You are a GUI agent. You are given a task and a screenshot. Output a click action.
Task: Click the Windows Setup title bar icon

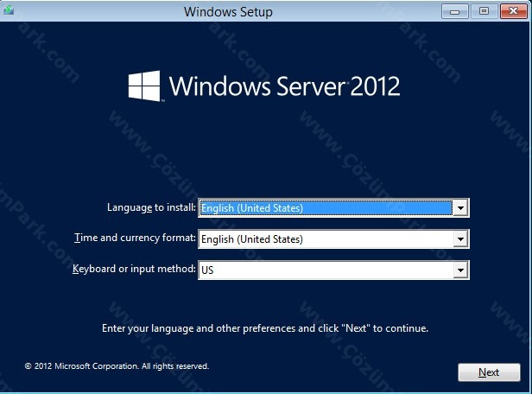[9, 10]
